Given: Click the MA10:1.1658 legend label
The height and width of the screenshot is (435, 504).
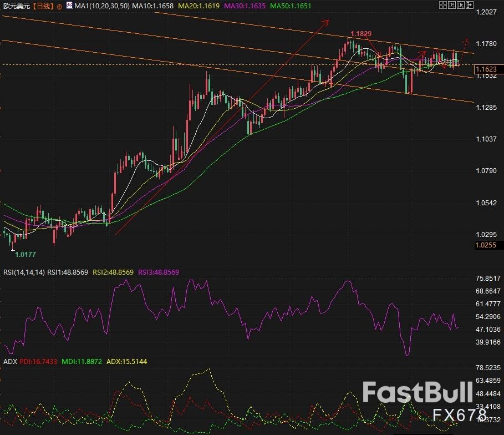Looking at the screenshot, I should pyautogui.click(x=152, y=6).
